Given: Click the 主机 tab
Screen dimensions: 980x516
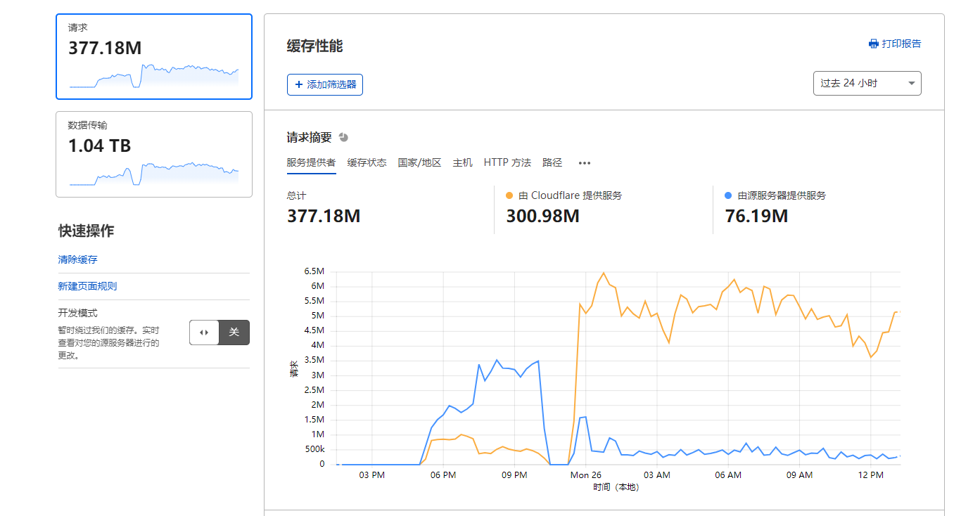Looking at the screenshot, I should click(462, 162).
